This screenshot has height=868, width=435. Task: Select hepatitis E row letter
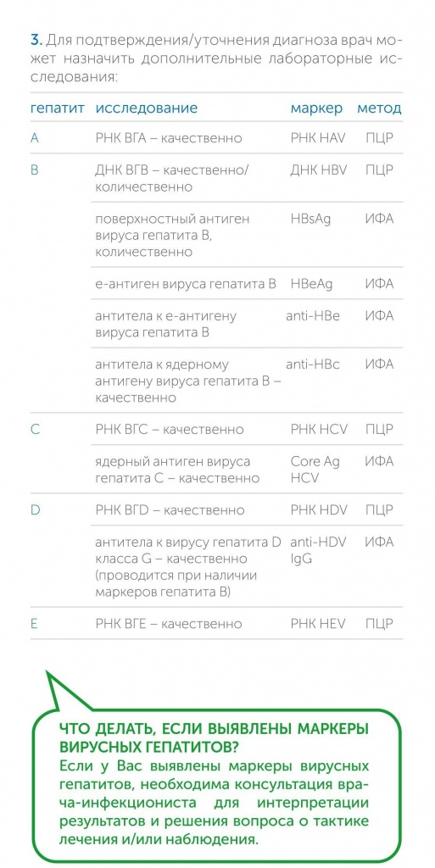(34, 624)
